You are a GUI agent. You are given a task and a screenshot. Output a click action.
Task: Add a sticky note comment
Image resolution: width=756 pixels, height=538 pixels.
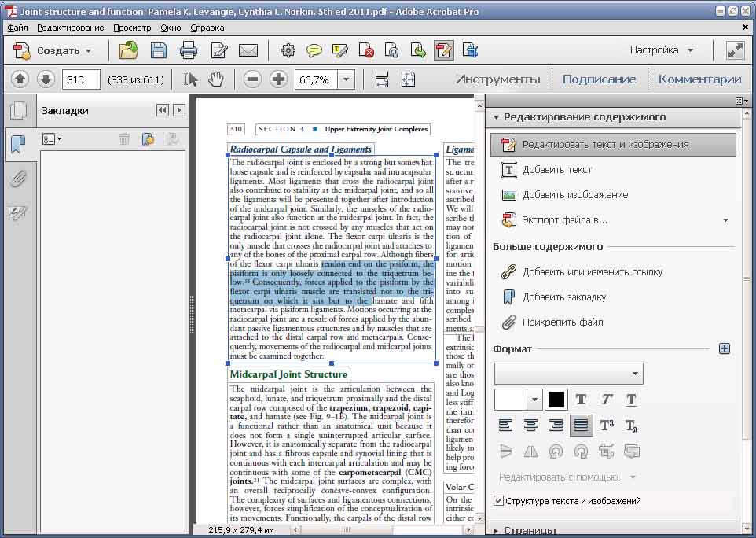coord(314,50)
